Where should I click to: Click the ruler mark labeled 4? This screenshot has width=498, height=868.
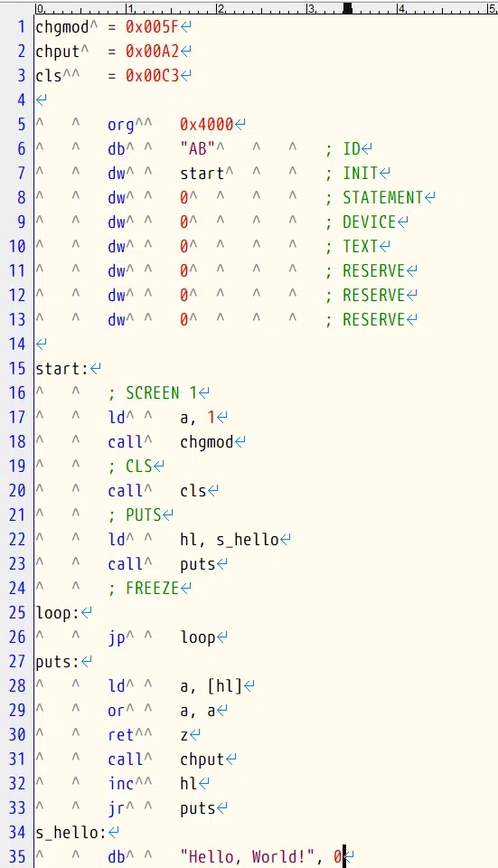(400, 8)
